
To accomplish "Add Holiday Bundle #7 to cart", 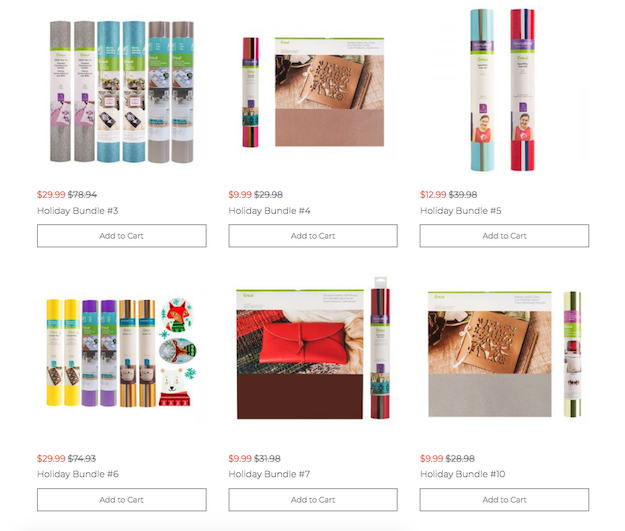I will coord(313,500).
